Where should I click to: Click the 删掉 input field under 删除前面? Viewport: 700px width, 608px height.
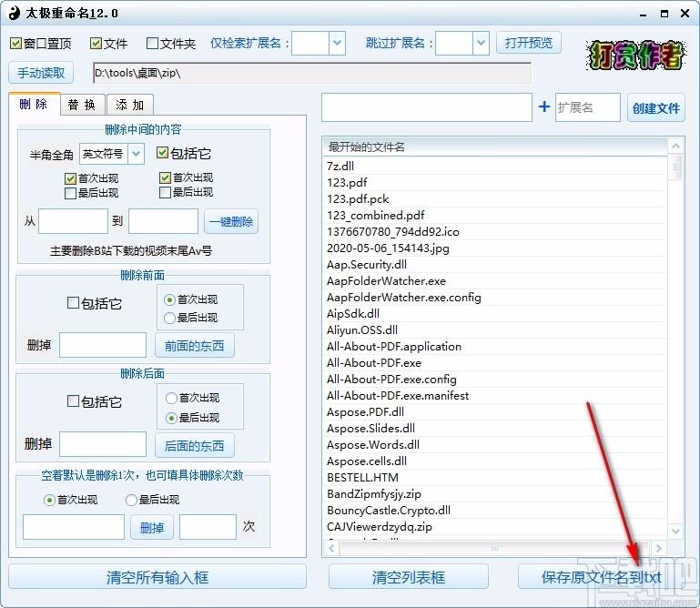[x=103, y=345]
